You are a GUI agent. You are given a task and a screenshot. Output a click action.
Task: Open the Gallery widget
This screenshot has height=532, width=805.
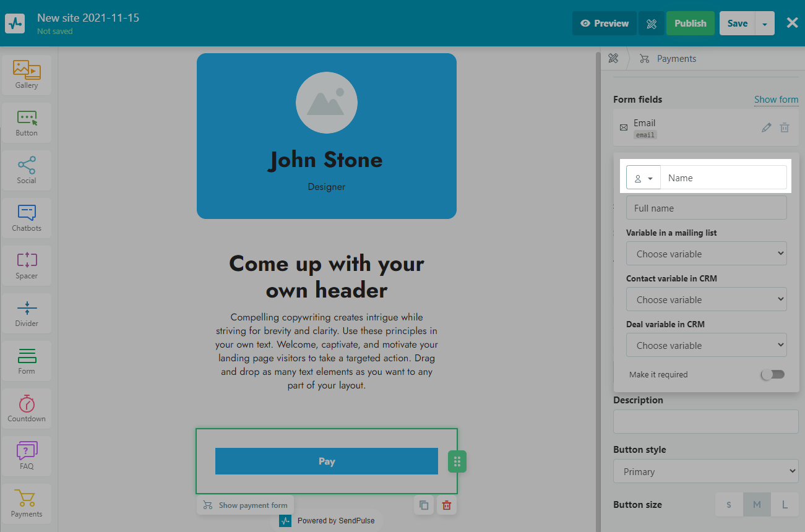[x=27, y=75]
